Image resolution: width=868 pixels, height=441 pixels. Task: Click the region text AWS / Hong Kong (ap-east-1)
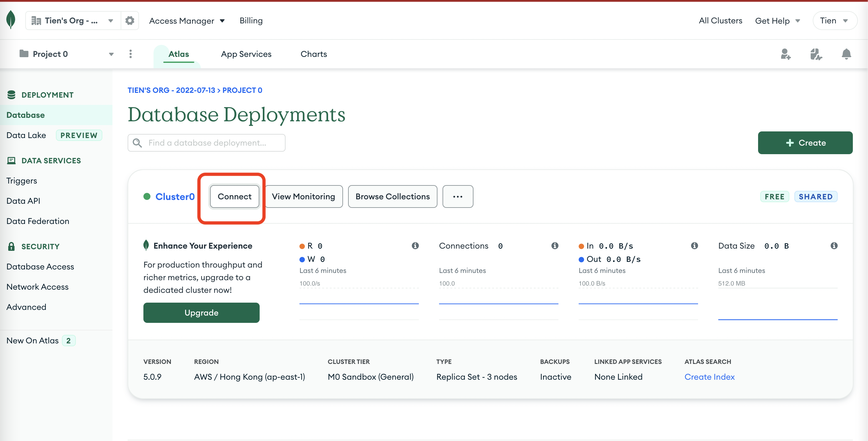click(249, 377)
